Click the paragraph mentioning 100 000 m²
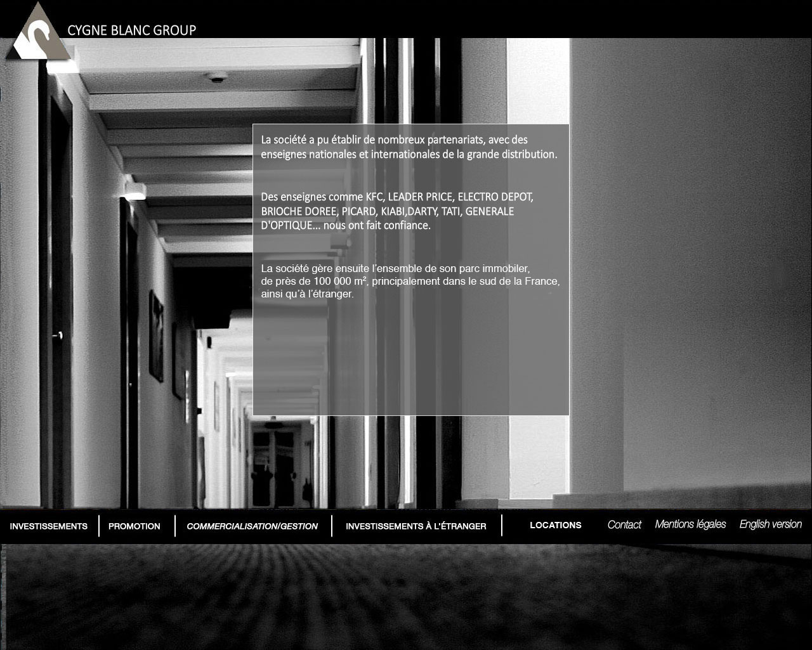 pyautogui.click(x=410, y=281)
